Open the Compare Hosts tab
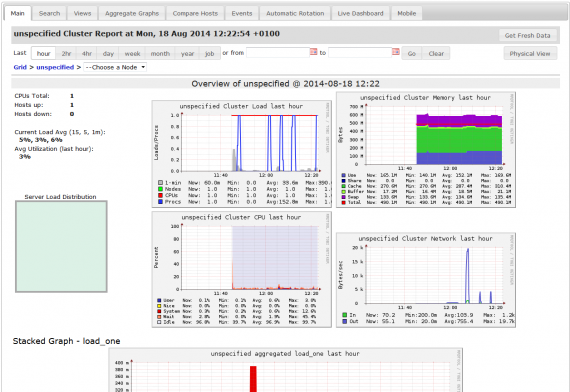Viewport: 570px width, 392px height. click(195, 13)
